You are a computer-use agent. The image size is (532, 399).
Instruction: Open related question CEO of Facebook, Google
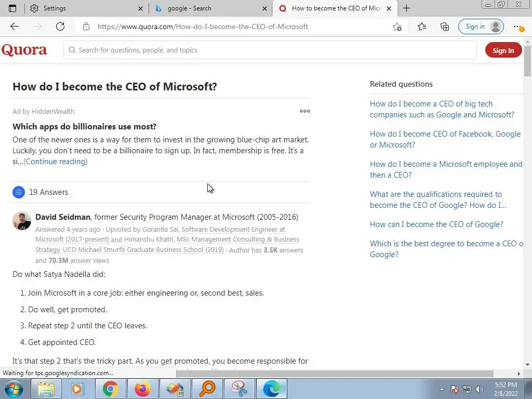coord(445,139)
